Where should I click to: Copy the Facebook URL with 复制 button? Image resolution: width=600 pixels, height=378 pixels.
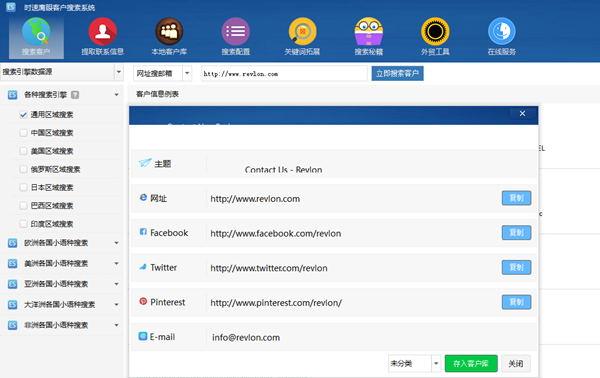point(516,233)
